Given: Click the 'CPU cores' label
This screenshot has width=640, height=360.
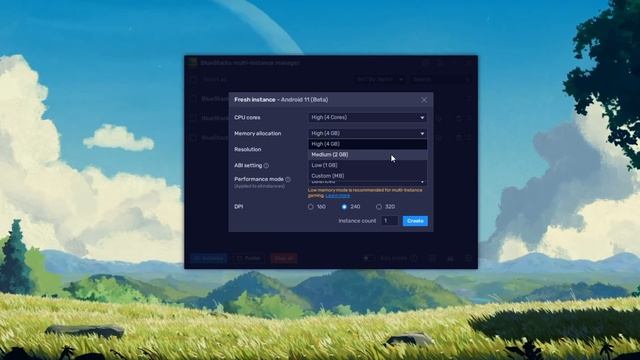Looking at the screenshot, I should pos(247,118).
